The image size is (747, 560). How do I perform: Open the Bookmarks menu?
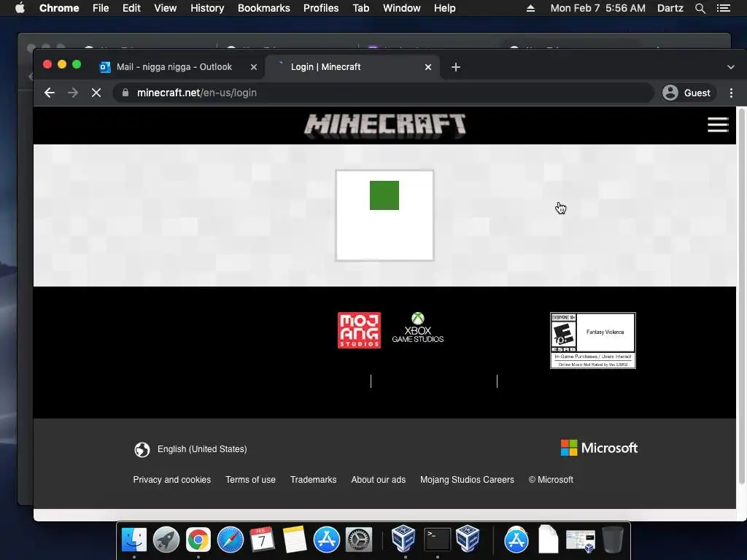click(x=264, y=8)
